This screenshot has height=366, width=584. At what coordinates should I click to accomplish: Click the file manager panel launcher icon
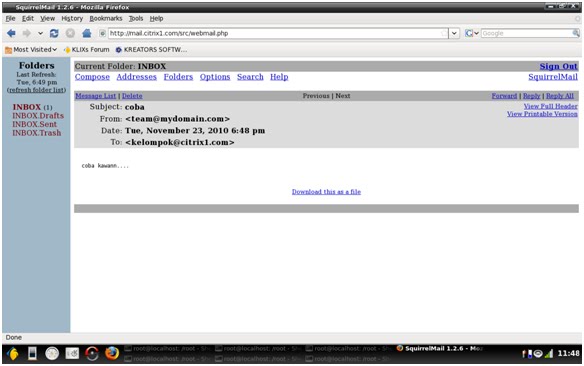point(72,353)
